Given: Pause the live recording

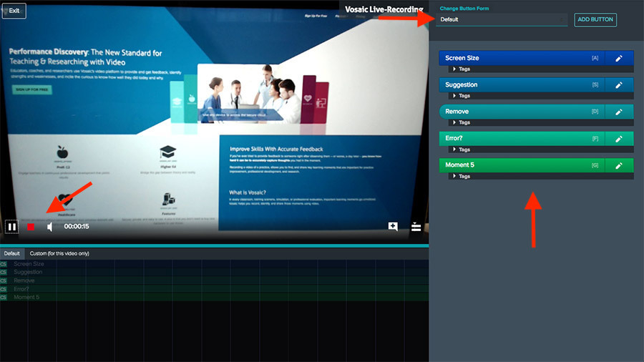Looking at the screenshot, I should 12,227.
